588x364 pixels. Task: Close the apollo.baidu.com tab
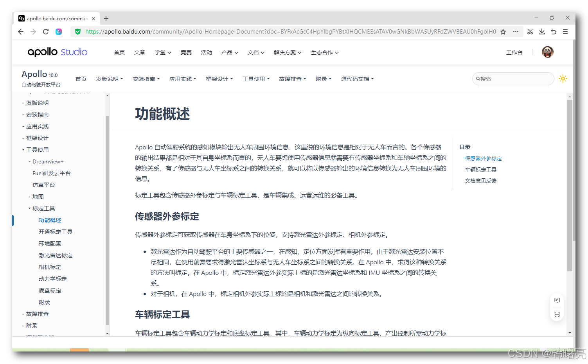pyautogui.click(x=94, y=18)
